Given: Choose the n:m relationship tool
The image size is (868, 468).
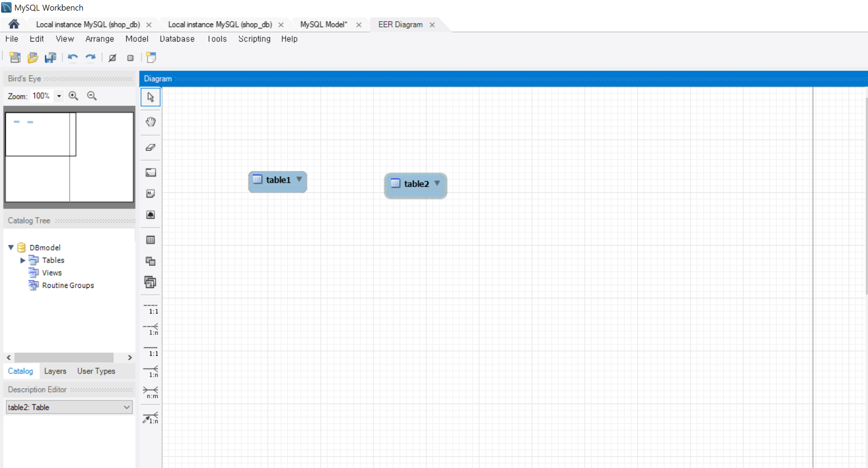Looking at the screenshot, I should tap(151, 392).
